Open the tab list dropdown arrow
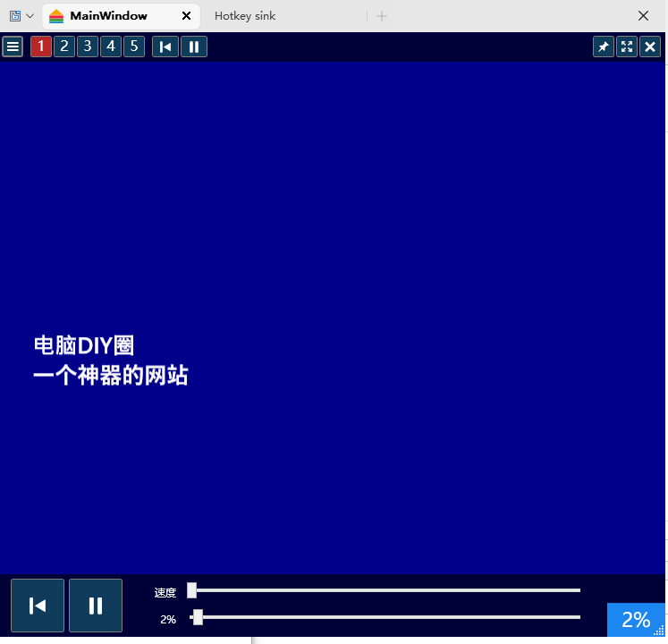The width and height of the screenshot is (668, 644). point(30,16)
